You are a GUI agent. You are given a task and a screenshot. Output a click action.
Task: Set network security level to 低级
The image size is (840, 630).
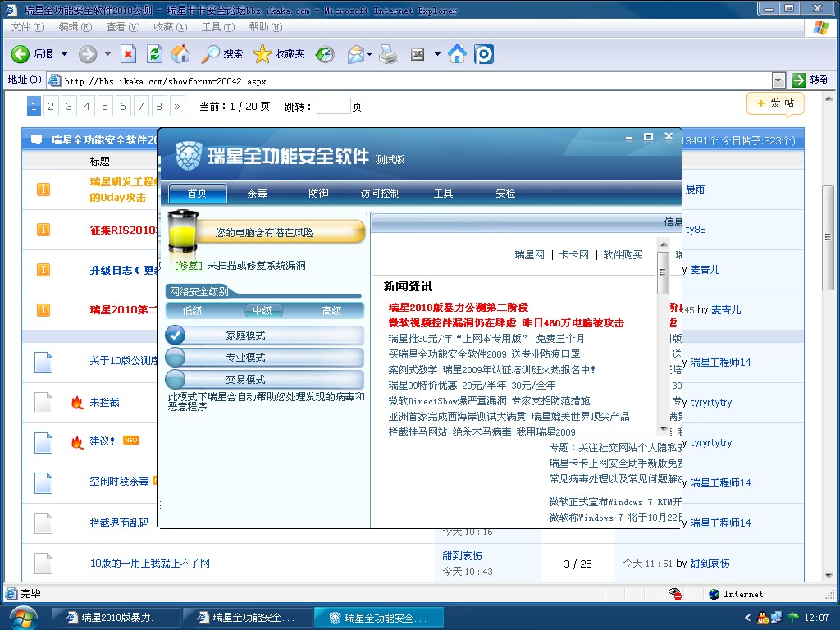coord(192,311)
